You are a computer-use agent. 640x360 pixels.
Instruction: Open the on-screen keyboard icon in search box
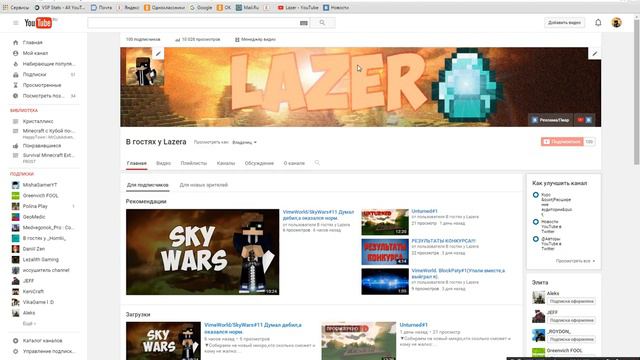pyautogui.click(x=304, y=23)
